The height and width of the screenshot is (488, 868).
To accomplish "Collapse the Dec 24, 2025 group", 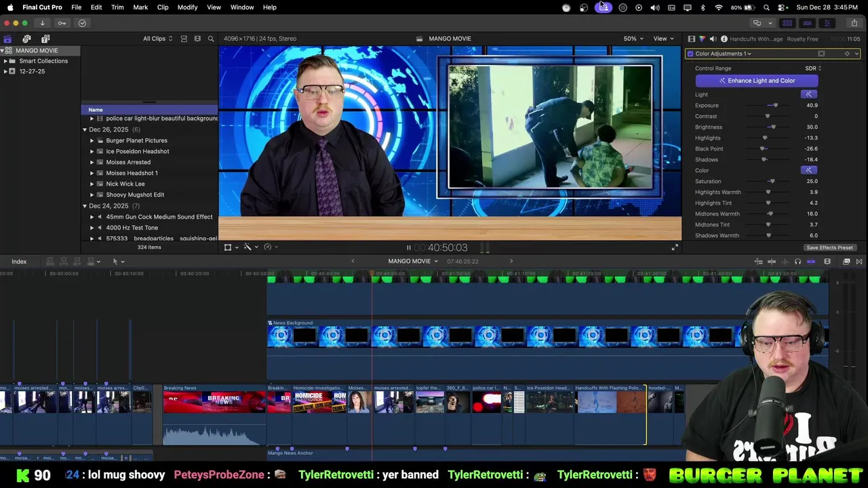I will pos(85,205).
